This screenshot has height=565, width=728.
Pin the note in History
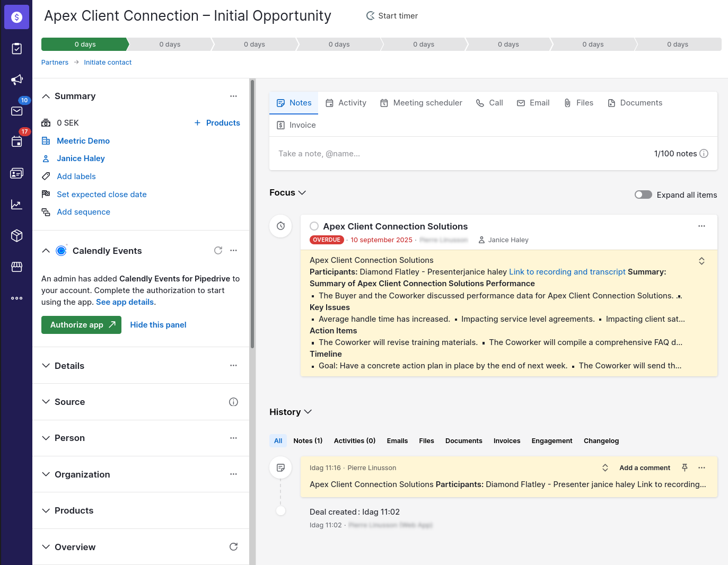(685, 467)
